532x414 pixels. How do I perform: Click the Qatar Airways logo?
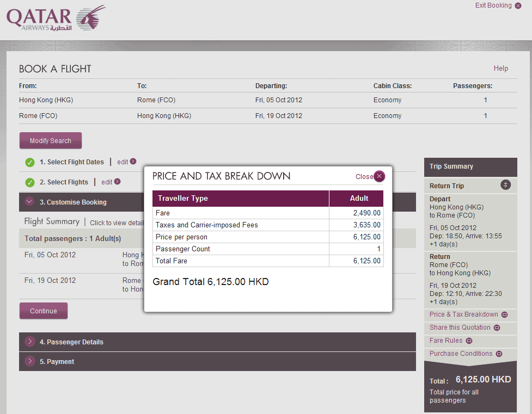pyautogui.click(x=56, y=18)
